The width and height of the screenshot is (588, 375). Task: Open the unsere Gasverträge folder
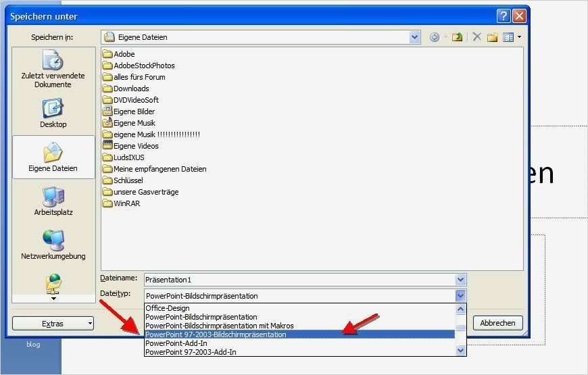[141, 192]
